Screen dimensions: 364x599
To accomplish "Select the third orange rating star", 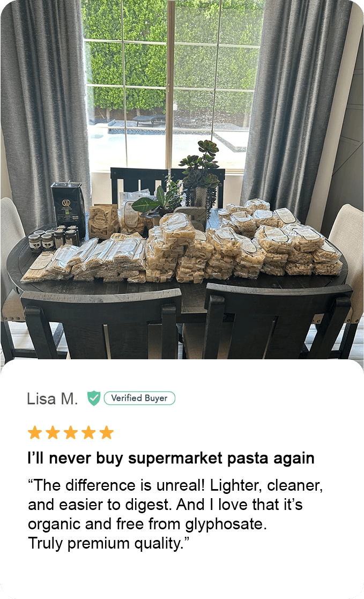I will (71, 433).
